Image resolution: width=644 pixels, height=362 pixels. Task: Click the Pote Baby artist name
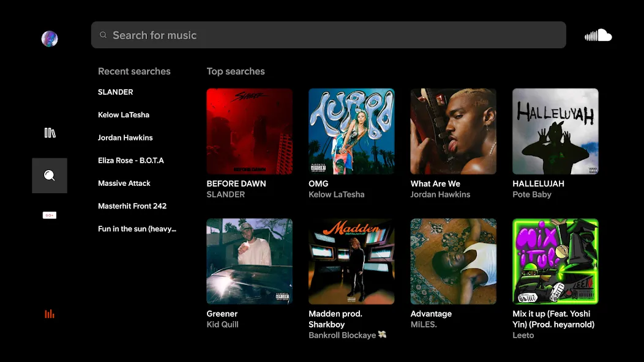pos(532,194)
